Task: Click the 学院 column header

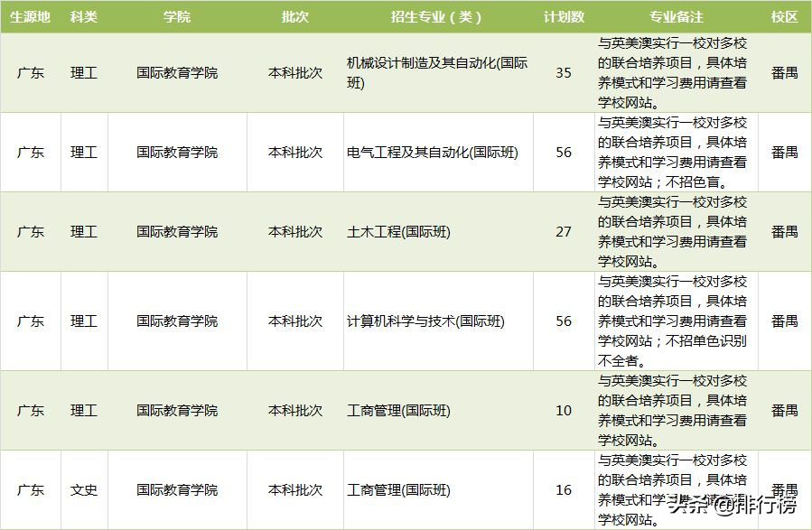Action: (x=177, y=15)
